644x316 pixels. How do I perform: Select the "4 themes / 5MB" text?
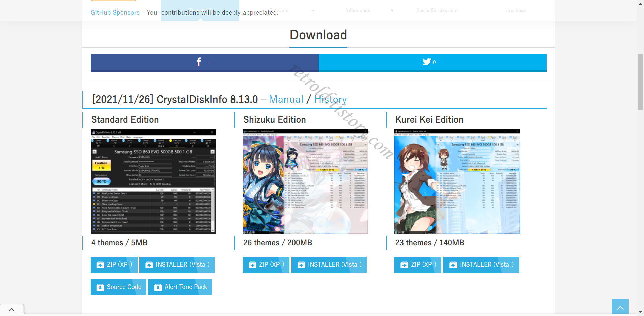pos(119,243)
